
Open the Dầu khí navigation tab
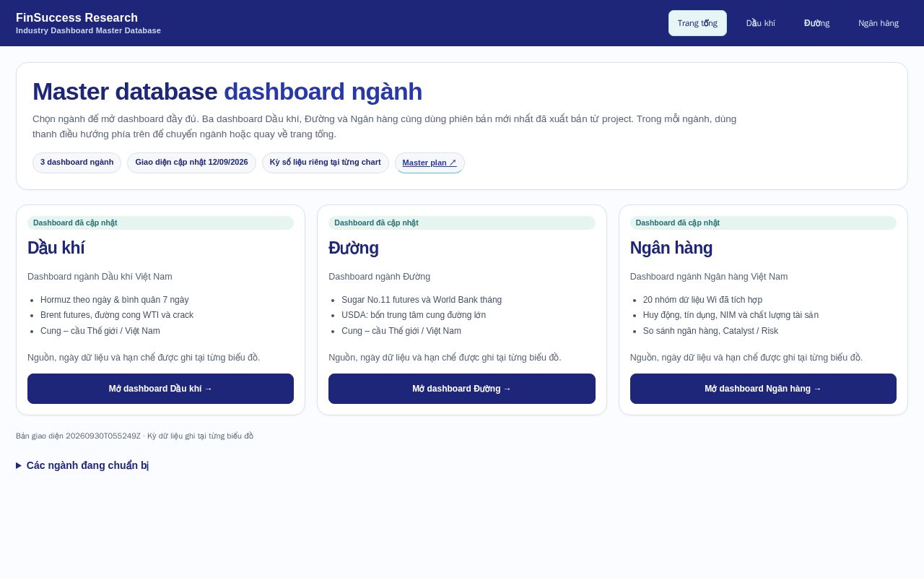pyautogui.click(x=761, y=23)
